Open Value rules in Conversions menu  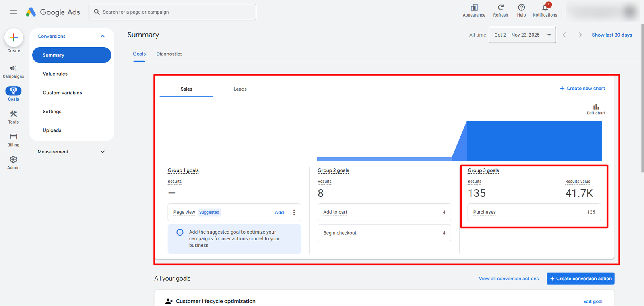[55, 74]
